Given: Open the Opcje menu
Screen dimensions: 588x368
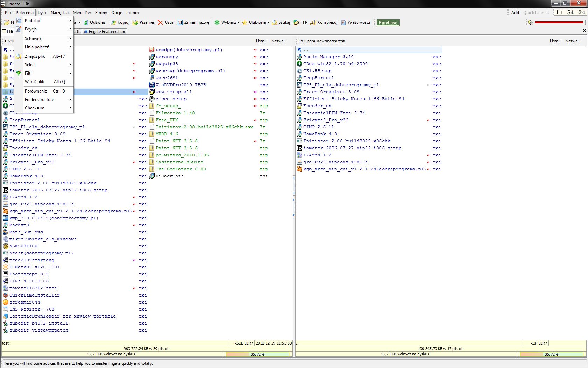Looking at the screenshot, I should [117, 13].
